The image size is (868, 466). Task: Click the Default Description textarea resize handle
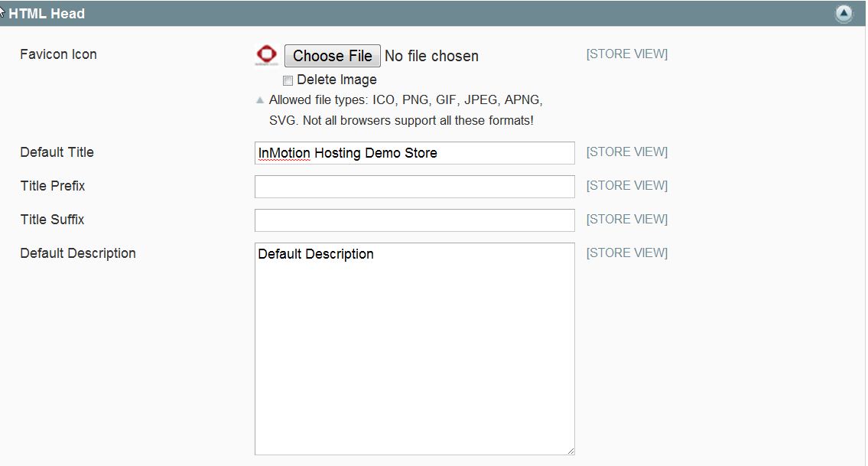click(570, 451)
